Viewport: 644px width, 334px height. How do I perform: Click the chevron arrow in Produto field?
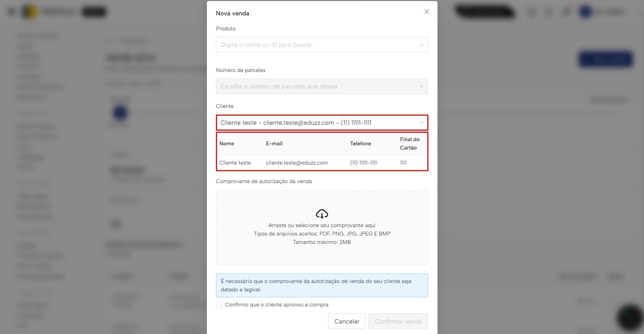tap(421, 45)
